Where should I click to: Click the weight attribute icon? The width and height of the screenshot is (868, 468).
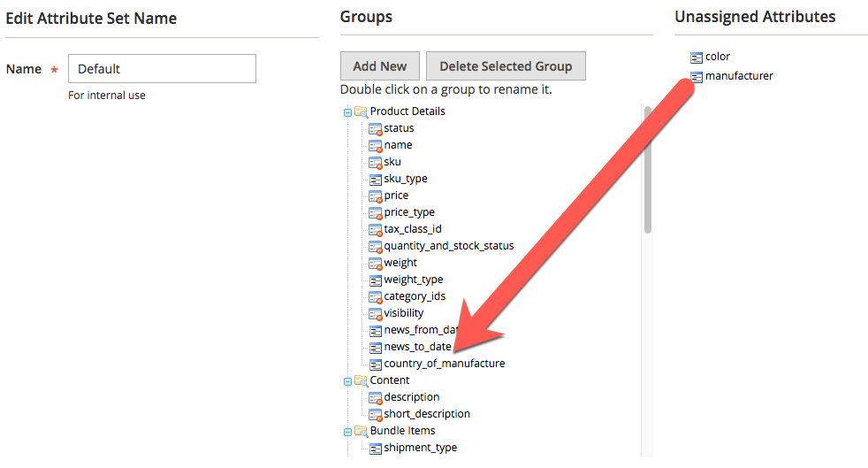pos(376,264)
